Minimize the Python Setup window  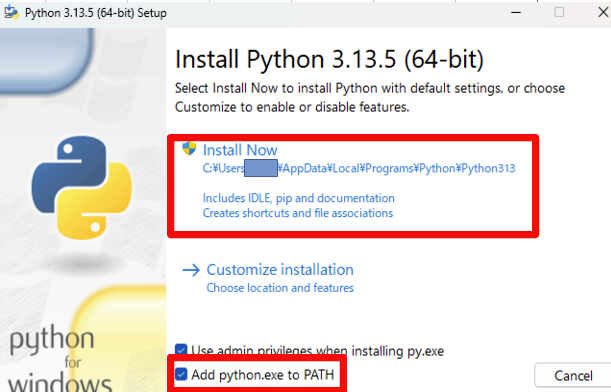516,12
